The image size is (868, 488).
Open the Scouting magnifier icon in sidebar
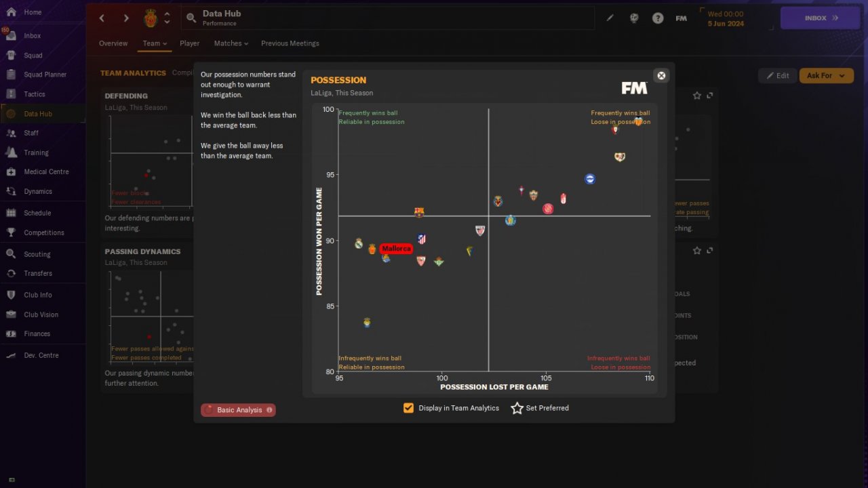tap(11, 254)
